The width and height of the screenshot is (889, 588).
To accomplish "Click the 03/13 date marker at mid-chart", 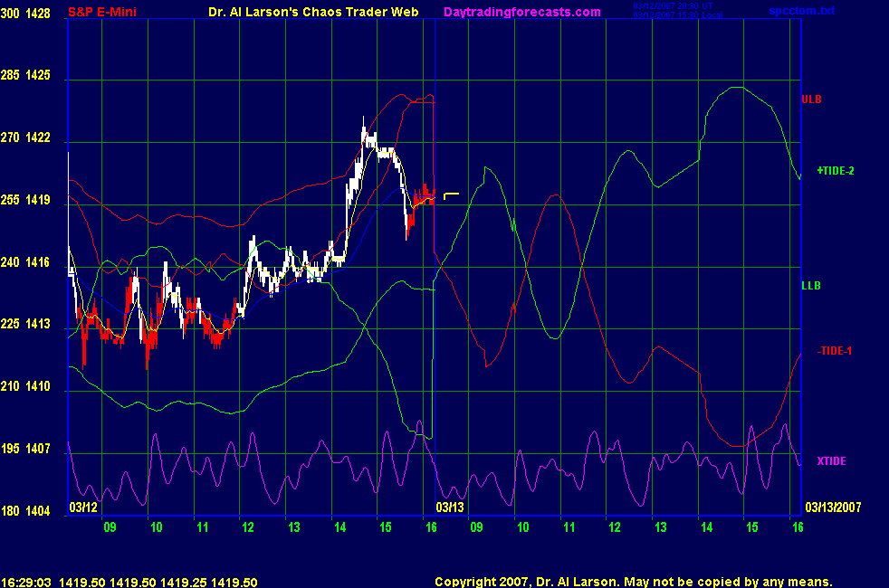I will click(450, 507).
